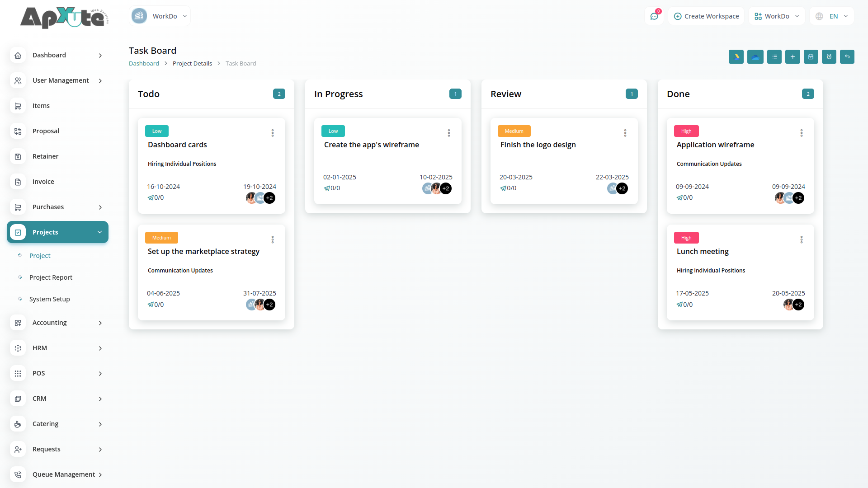This screenshot has height=488, width=868.
Task: Open three-dot menu on Finish the logo design
Action: 625,133
